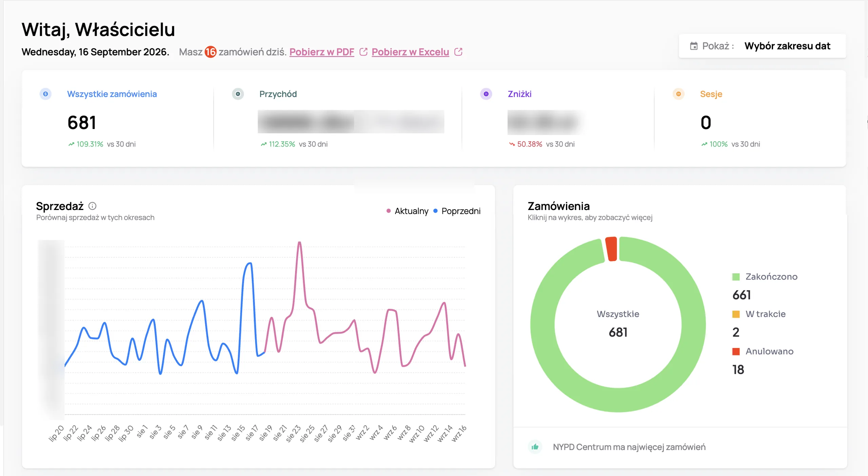Click the lip 20 axis label

click(57, 433)
